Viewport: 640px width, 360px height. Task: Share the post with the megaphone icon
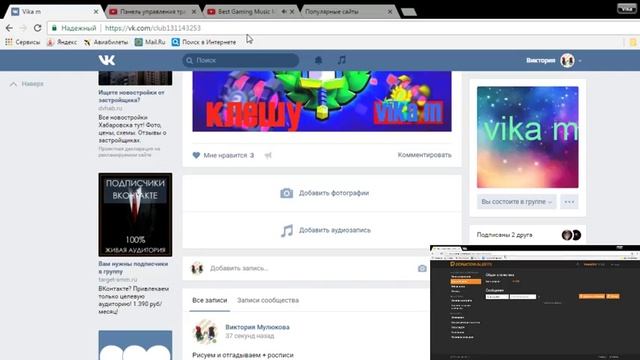point(268,155)
